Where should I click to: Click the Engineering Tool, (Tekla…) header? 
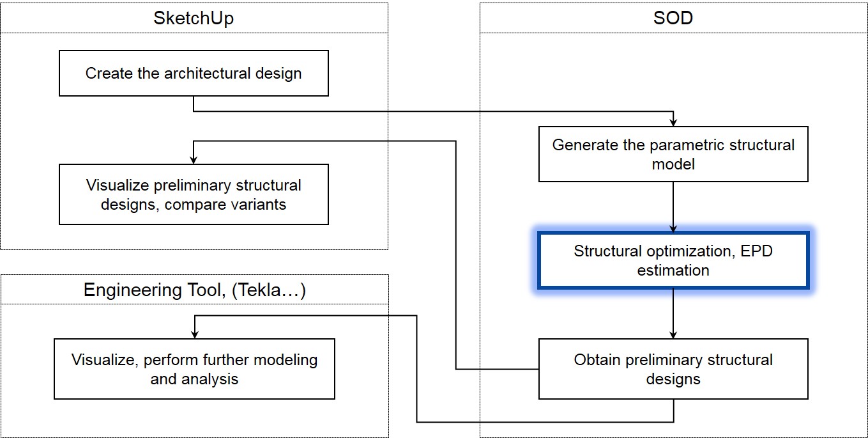(x=195, y=290)
